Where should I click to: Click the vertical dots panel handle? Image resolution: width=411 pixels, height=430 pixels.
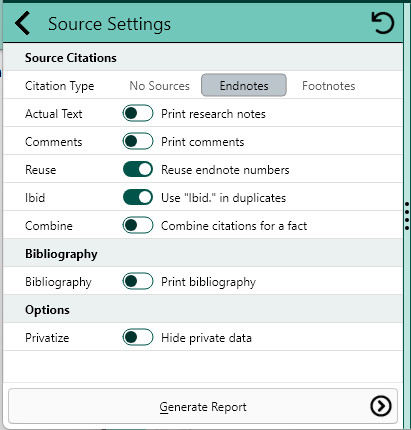click(x=407, y=216)
